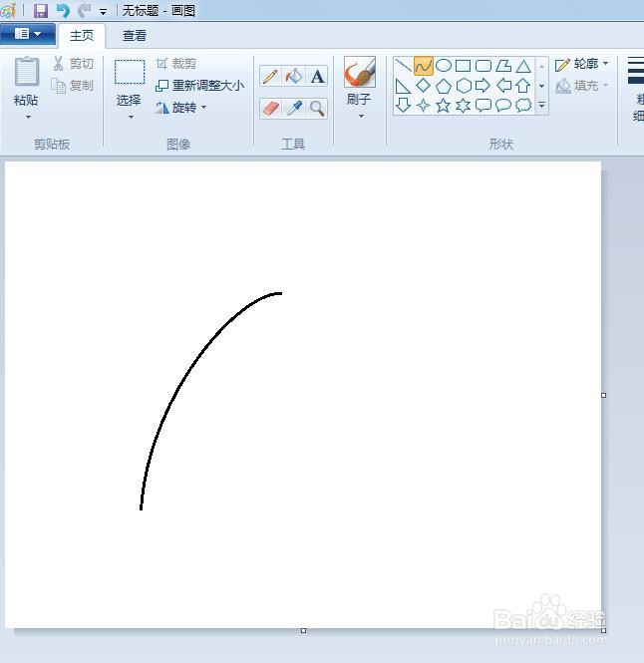The height and width of the screenshot is (663, 644).
Task: Open the 填充 fill dropdown
Action: click(x=582, y=86)
